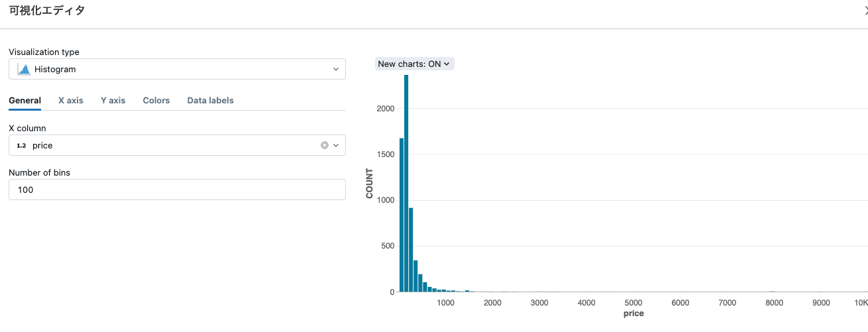Click the price x-axis title

click(633, 313)
